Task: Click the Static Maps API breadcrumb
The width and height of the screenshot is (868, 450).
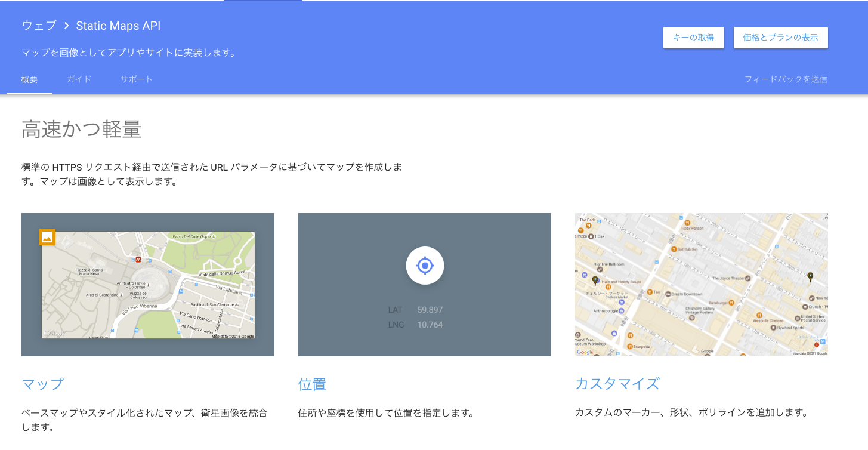Action: point(118,26)
